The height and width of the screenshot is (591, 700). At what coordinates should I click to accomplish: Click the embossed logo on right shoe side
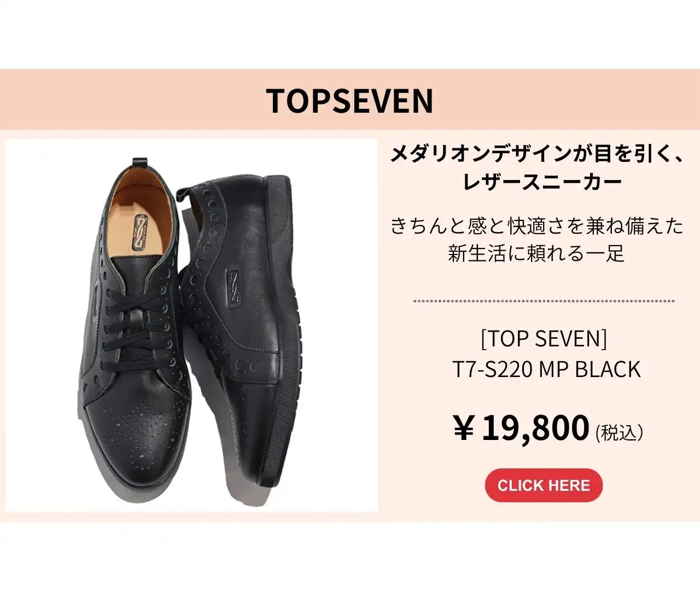pos(235,287)
